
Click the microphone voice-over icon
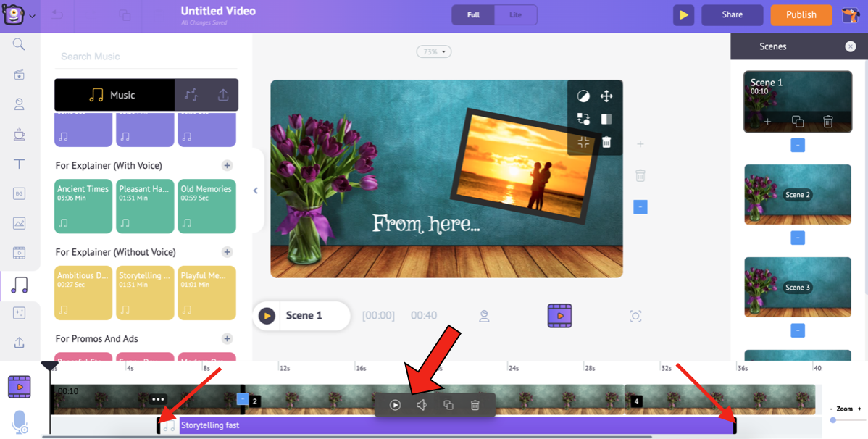tap(20, 422)
